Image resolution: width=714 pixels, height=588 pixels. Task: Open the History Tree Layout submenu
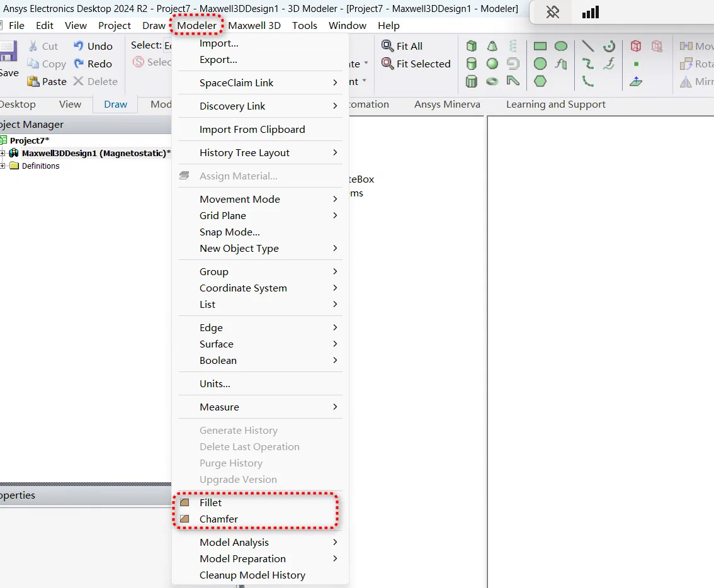tap(260, 152)
